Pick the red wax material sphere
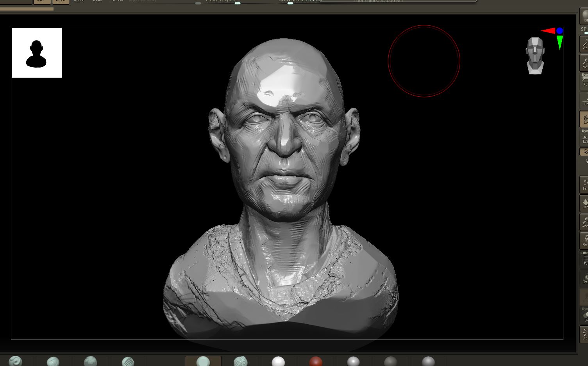The image size is (588, 366). [316, 361]
